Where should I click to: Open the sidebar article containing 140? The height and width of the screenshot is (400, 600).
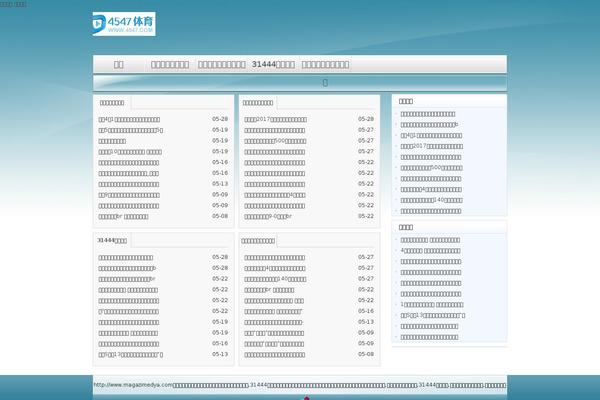point(431,200)
